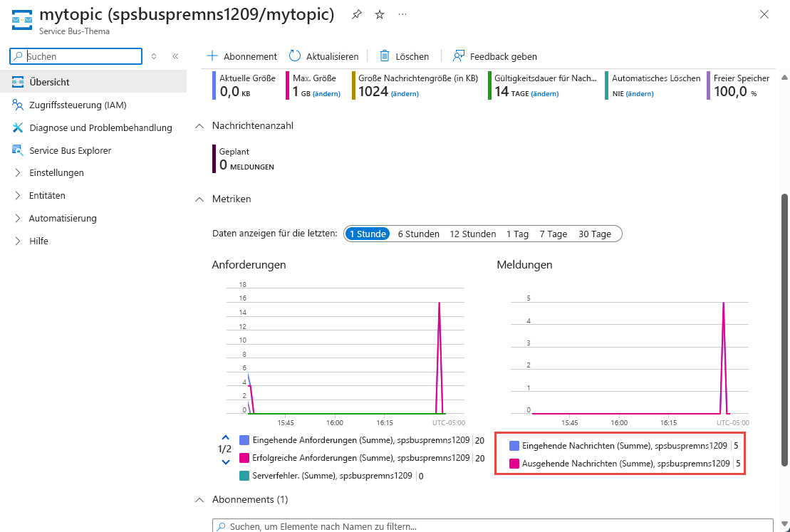Mark mytopic as favorite with the star icon
Screen dimensions: 790x532
click(x=380, y=15)
